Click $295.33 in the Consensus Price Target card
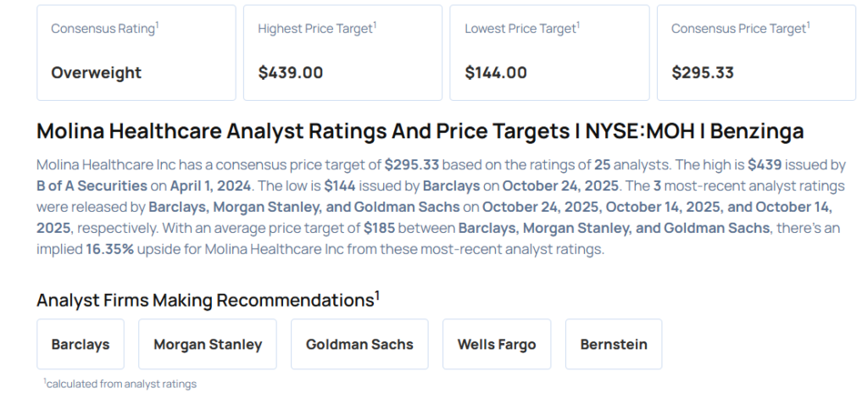This screenshot has width=868, height=393. pos(703,73)
